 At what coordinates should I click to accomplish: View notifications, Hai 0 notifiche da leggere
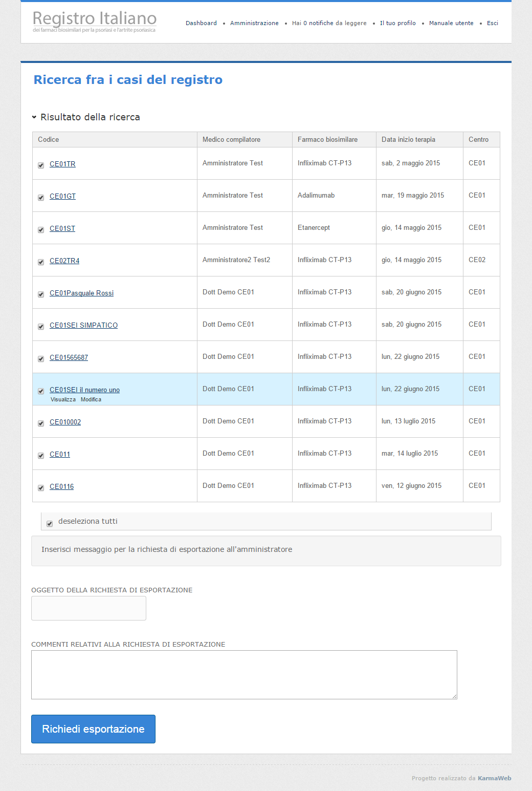[x=329, y=23]
